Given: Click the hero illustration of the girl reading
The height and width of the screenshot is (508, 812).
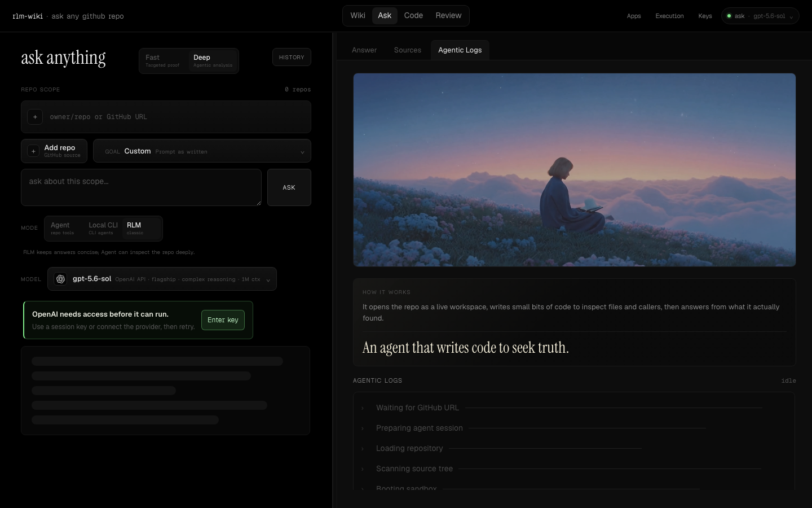Looking at the screenshot, I should [x=575, y=170].
